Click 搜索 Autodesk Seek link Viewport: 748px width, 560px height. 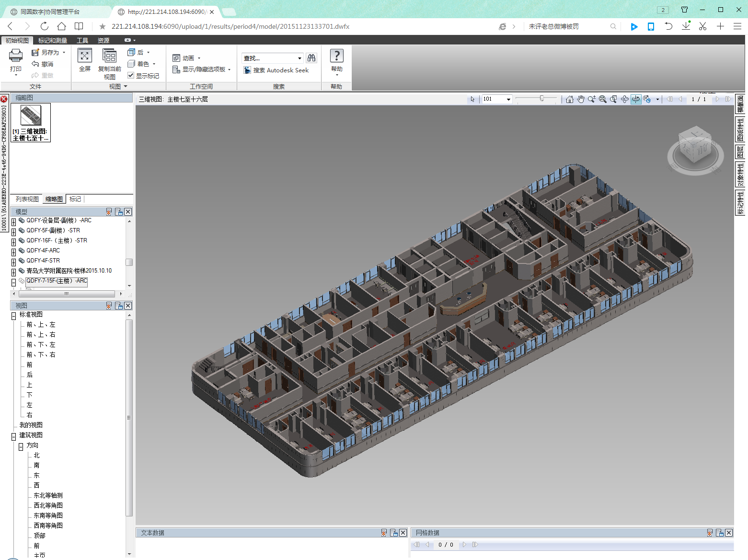[281, 70]
